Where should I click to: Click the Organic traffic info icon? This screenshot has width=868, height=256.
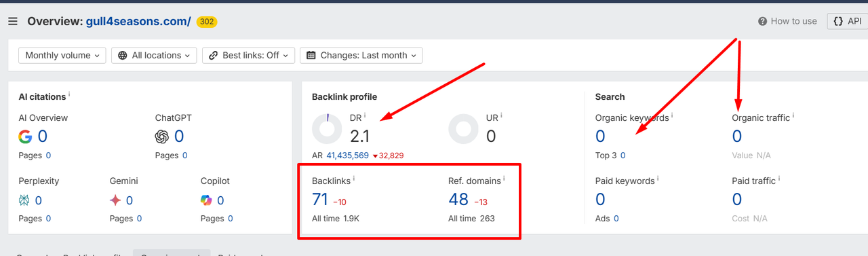[x=793, y=116]
